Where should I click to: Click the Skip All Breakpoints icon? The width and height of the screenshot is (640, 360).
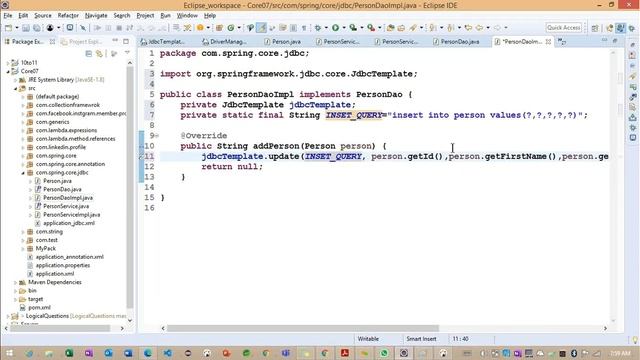[x=83, y=28]
